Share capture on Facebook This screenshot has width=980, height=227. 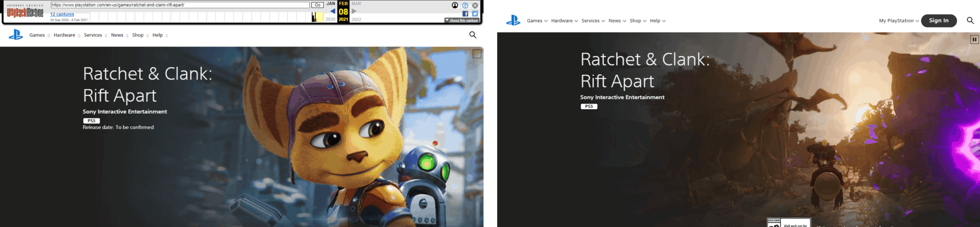coord(465,14)
